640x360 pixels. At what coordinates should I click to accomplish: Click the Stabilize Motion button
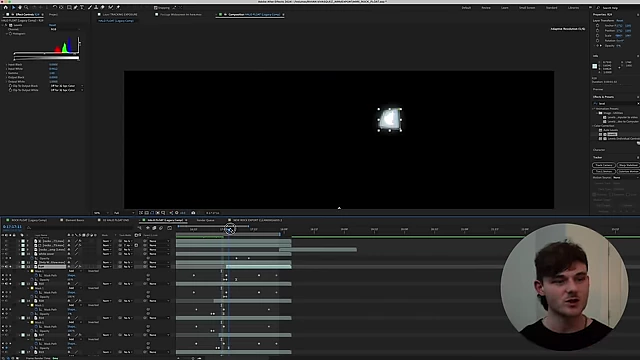click(x=628, y=171)
